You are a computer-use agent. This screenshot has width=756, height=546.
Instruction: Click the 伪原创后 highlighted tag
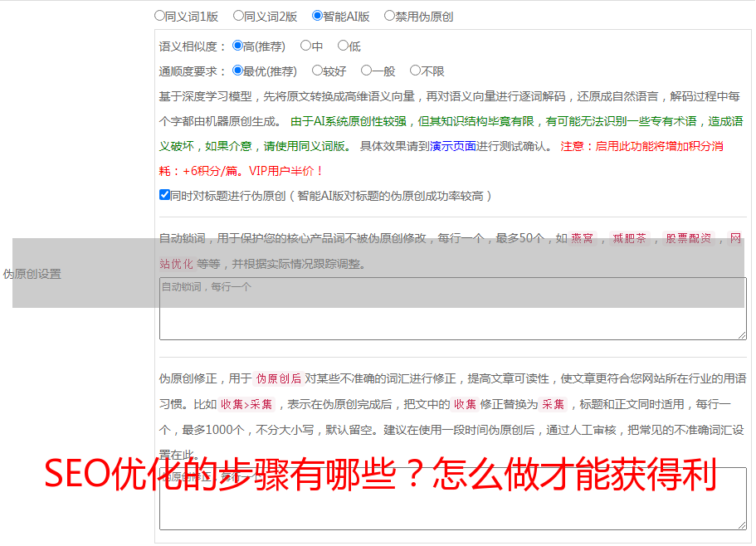[x=278, y=378]
